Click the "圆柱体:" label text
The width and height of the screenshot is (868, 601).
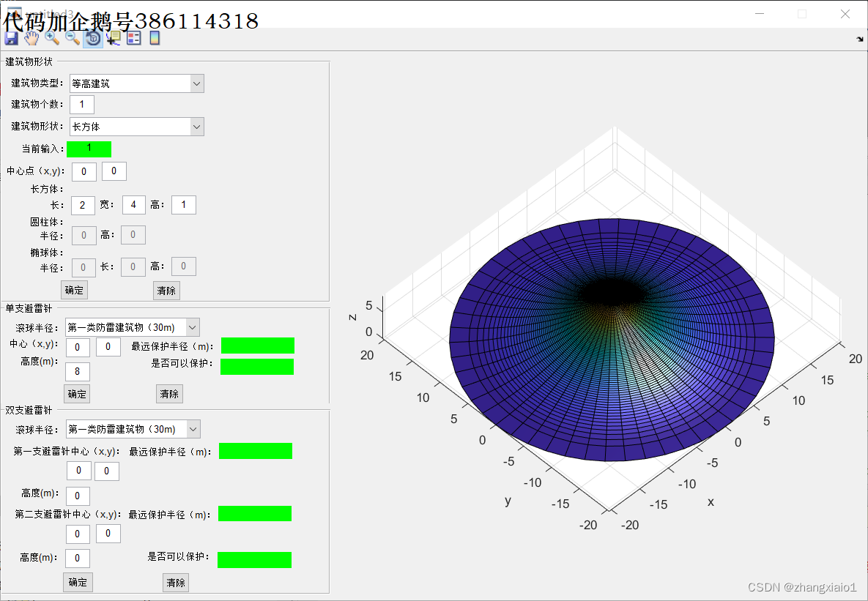pyautogui.click(x=47, y=222)
